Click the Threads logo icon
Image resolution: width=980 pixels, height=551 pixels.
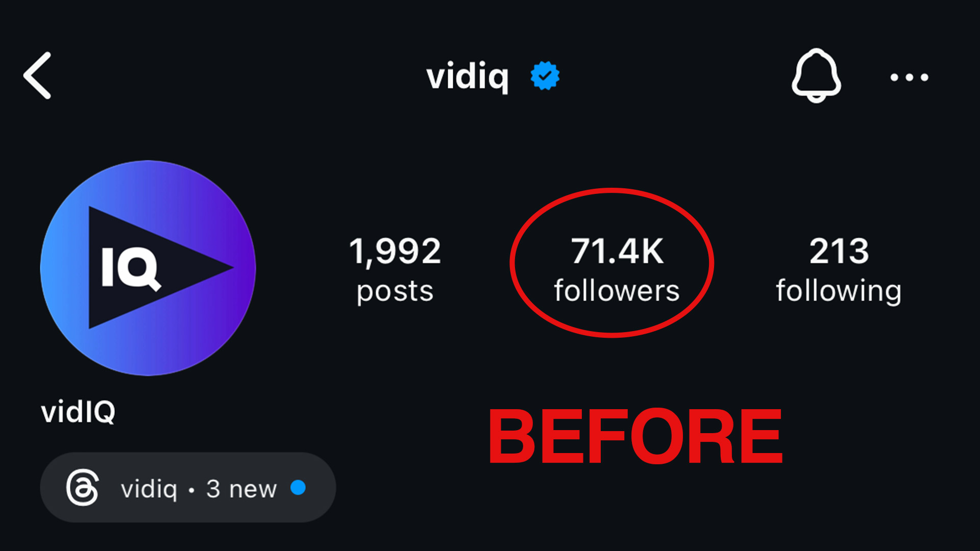pos(82,487)
